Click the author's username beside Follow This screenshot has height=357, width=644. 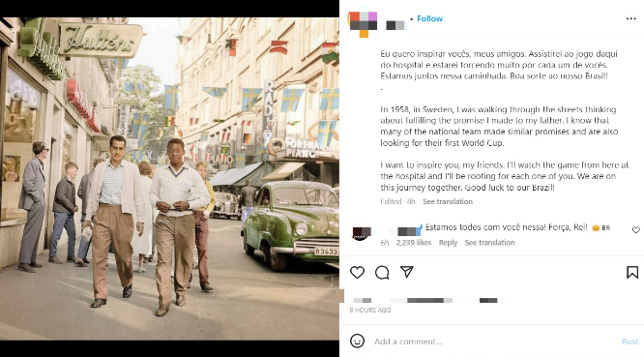(x=395, y=25)
